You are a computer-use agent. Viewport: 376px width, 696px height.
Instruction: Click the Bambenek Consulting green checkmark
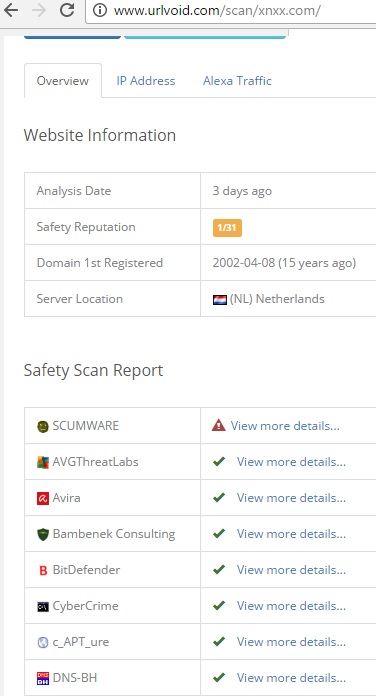218,534
